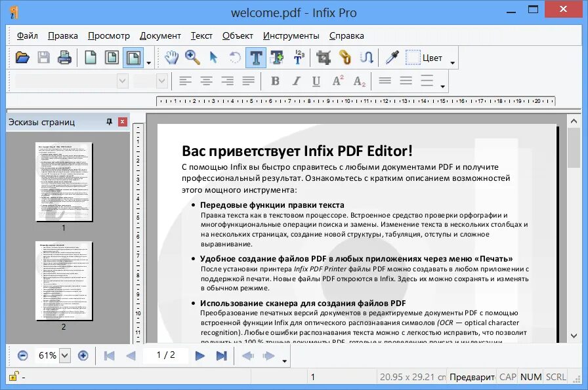The width and height of the screenshot is (588, 390).
Task: Open the Инструменты menu
Action: 291,35
